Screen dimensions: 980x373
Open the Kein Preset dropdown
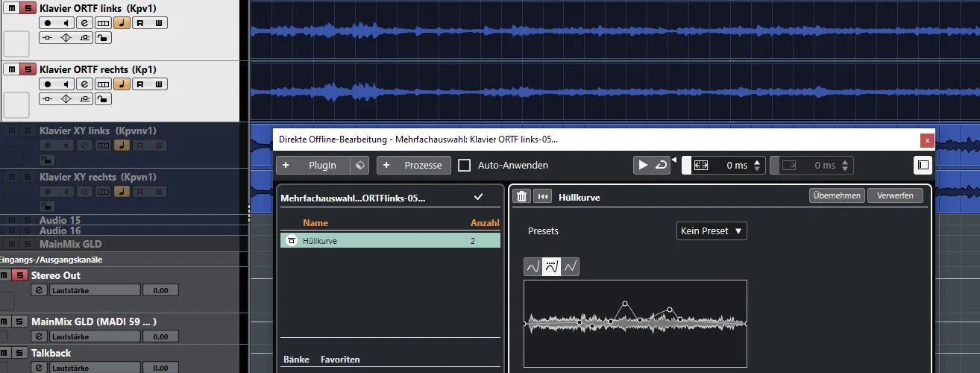point(712,231)
